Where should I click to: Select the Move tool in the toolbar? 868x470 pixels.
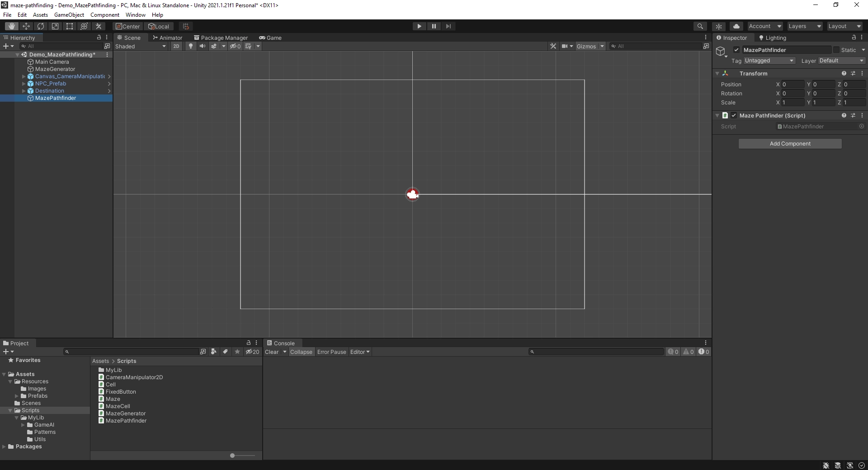26,26
